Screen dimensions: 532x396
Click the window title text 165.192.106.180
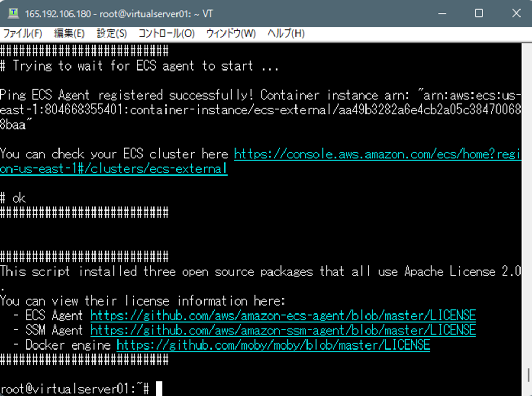[58, 14]
